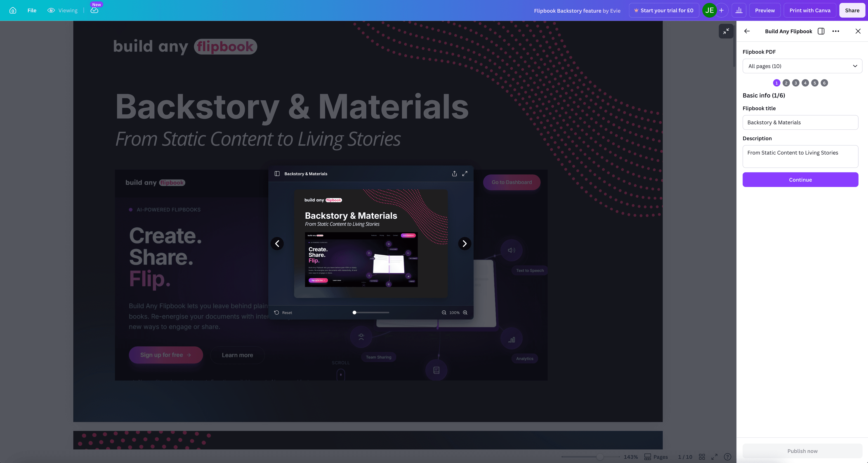Image resolution: width=868 pixels, height=463 pixels.
Task: Go to previous flipbook page arrow
Action: click(277, 243)
